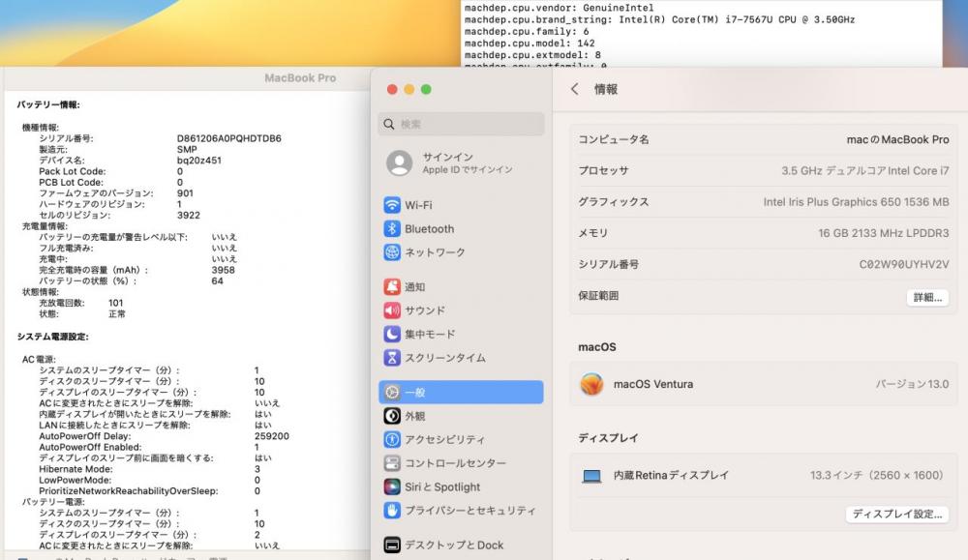This screenshot has height=560, width=968.
Task: Click the yellow minimize button of System Settings
Action: point(408,89)
